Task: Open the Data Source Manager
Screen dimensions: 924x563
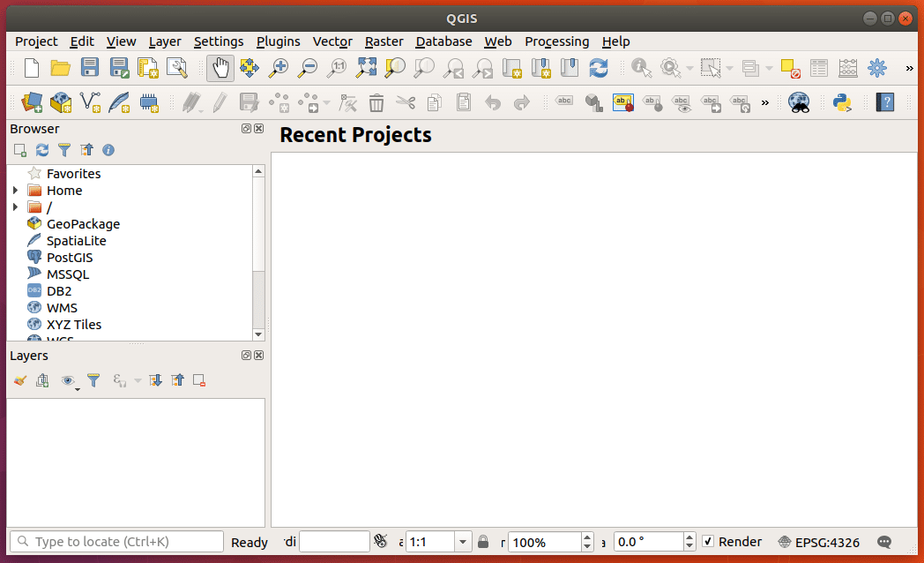Action: pos(32,102)
